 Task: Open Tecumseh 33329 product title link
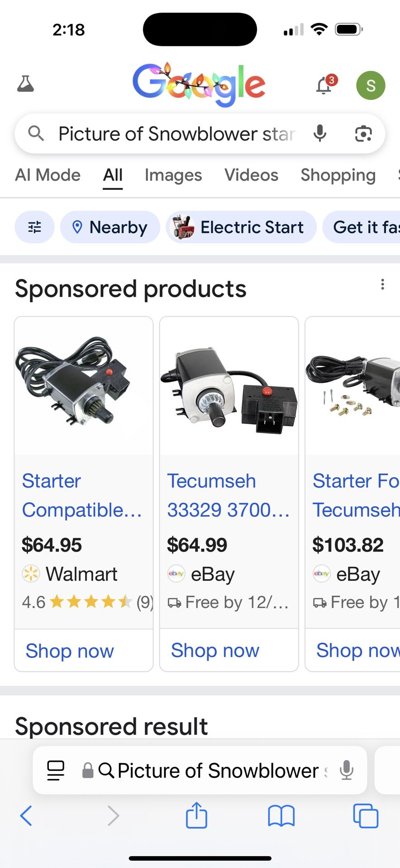pyautogui.click(x=228, y=495)
